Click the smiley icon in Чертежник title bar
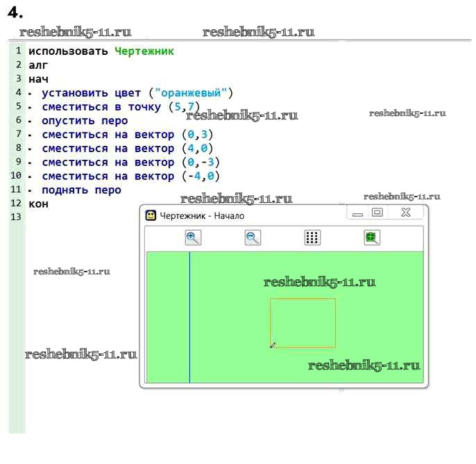 (151, 215)
